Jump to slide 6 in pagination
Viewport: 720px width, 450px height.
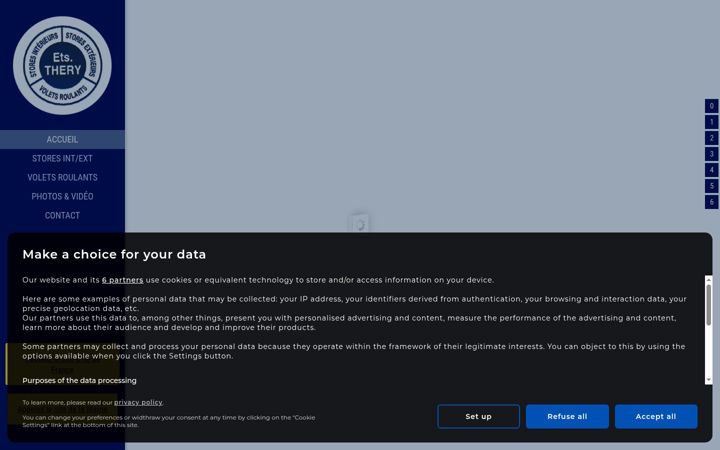[x=712, y=202]
